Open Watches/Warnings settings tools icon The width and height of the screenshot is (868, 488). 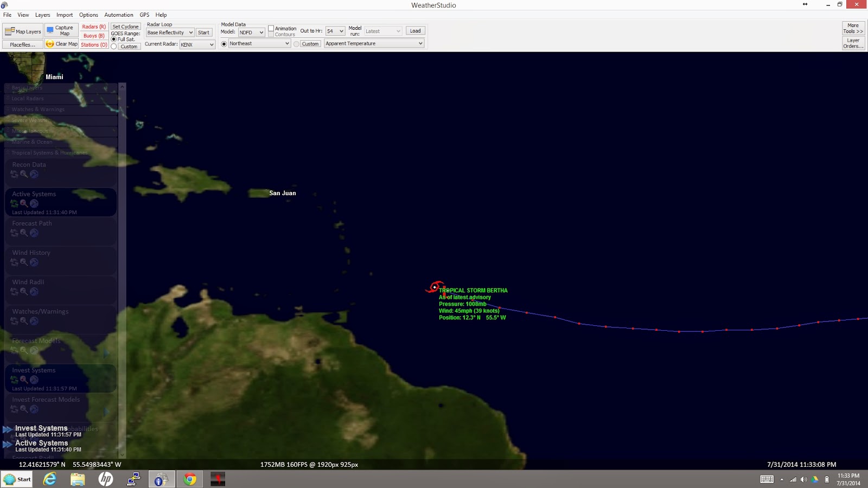(34, 321)
